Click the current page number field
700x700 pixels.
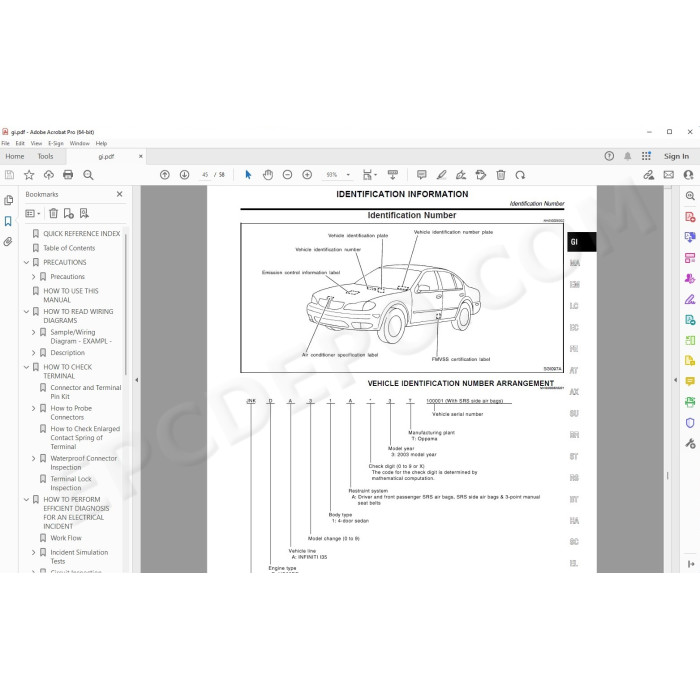coord(205,175)
